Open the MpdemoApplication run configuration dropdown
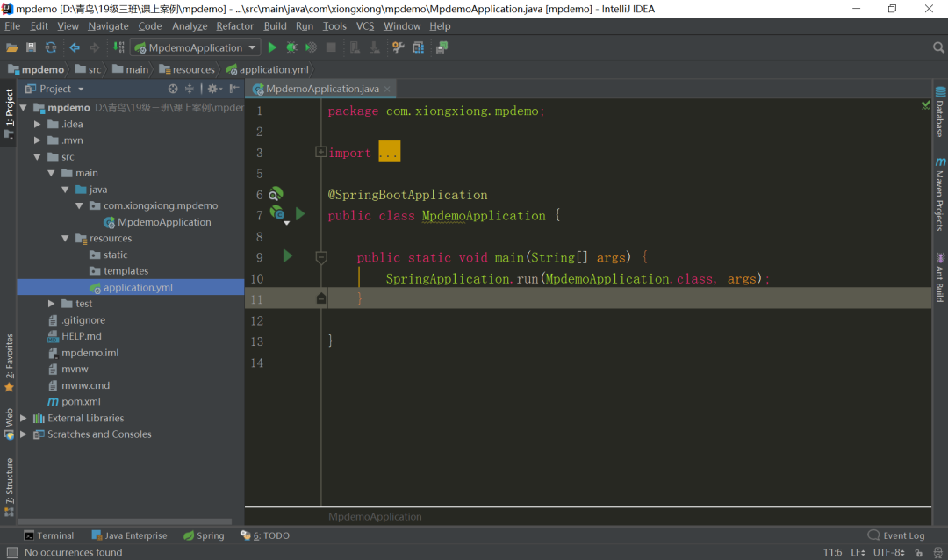Screen dimensions: 948x560 tap(196, 47)
